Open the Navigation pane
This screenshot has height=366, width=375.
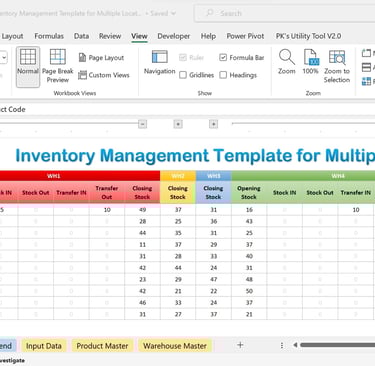[160, 63]
